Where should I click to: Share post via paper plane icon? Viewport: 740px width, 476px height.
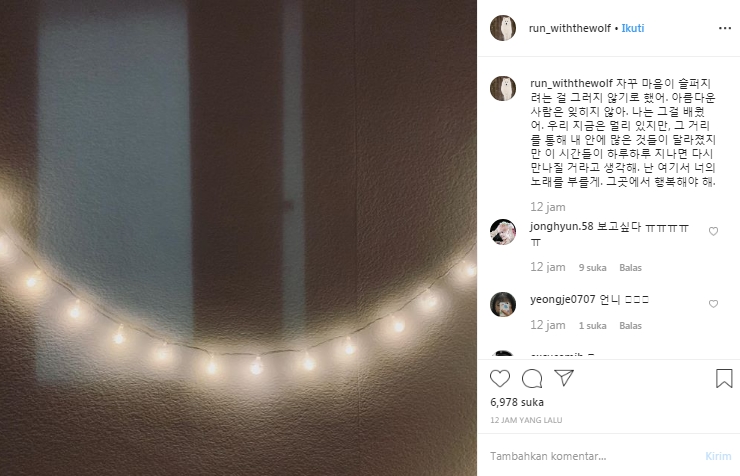click(564, 377)
